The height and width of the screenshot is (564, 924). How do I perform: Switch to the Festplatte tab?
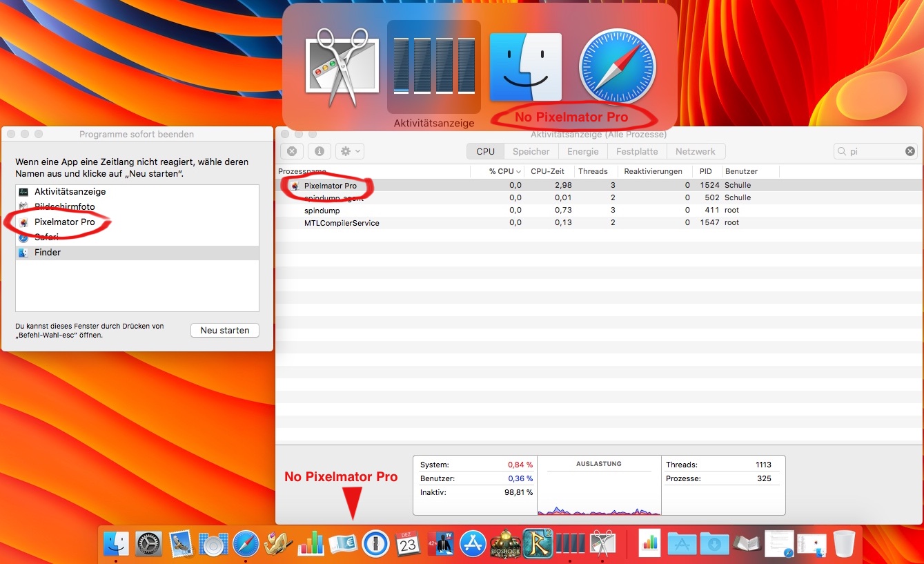point(637,151)
